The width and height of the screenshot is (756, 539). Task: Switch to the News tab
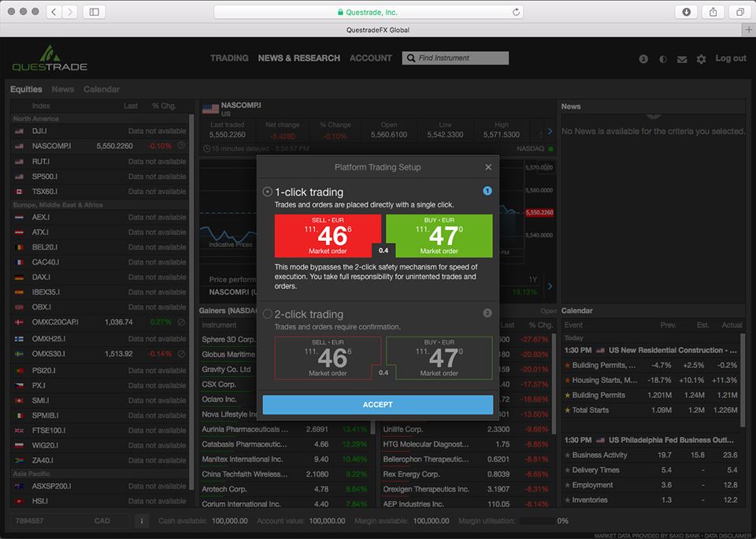63,89
